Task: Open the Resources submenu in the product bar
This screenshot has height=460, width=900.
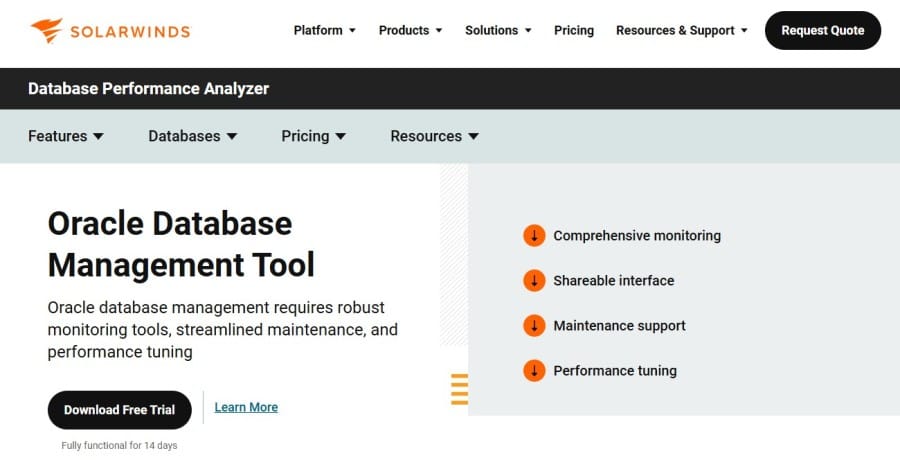Action: [435, 136]
